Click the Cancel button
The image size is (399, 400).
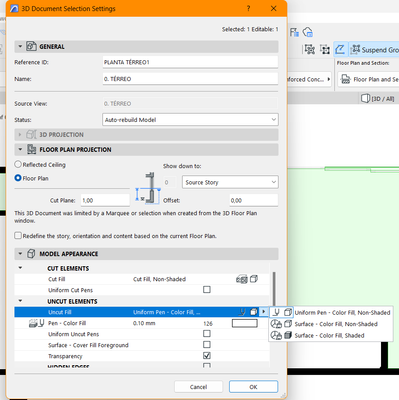click(198, 387)
